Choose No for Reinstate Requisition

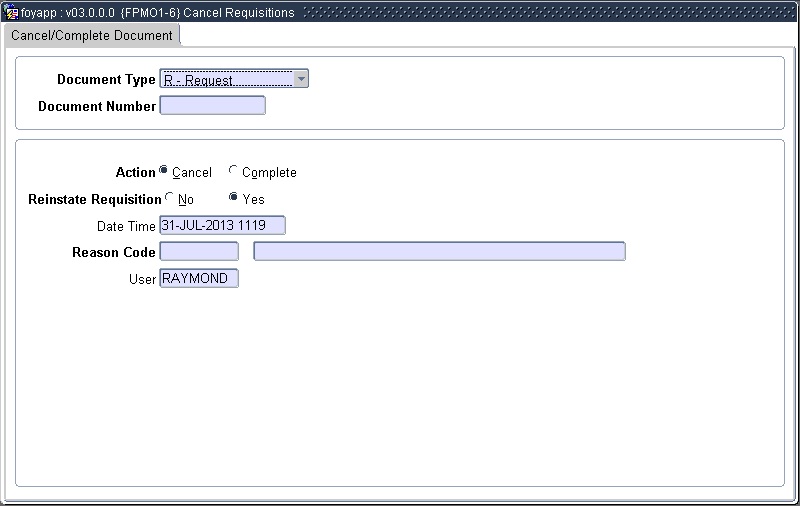point(169,197)
